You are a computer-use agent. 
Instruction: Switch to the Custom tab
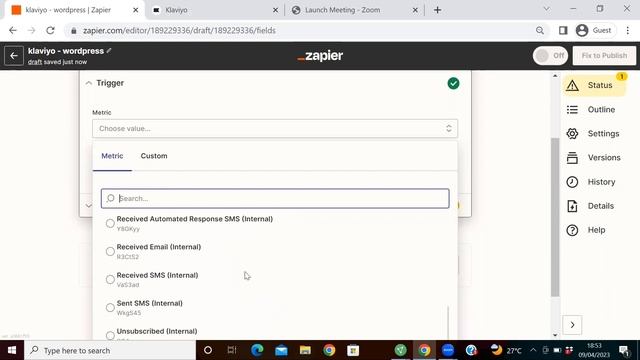[x=154, y=156]
